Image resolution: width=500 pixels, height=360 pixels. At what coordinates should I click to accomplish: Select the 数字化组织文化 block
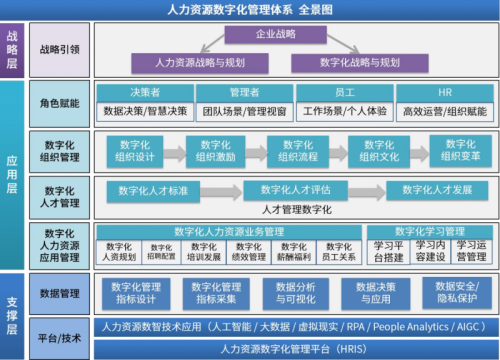point(379,151)
